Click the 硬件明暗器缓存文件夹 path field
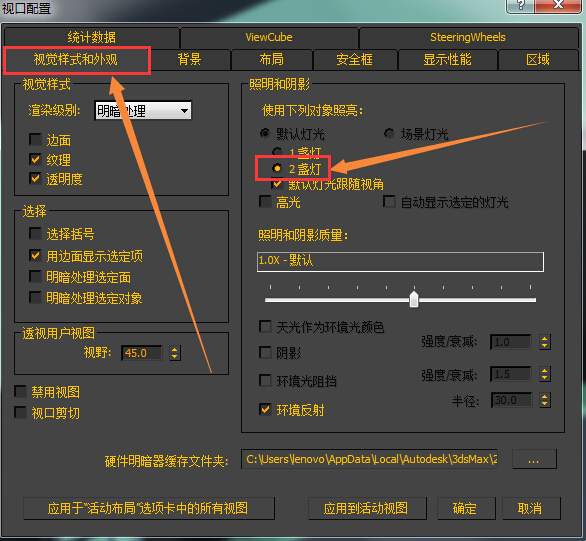Image resolution: width=586 pixels, height=541 pixels. coord(369,459)
